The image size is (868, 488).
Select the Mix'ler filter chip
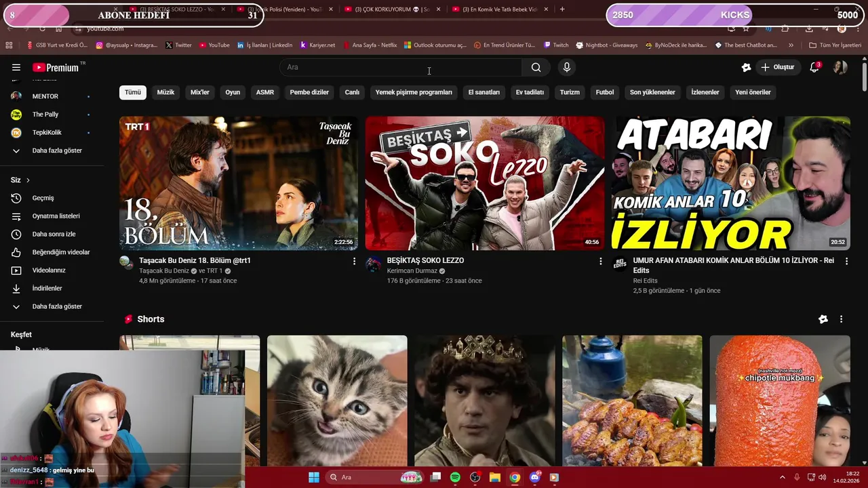point(200,92)
